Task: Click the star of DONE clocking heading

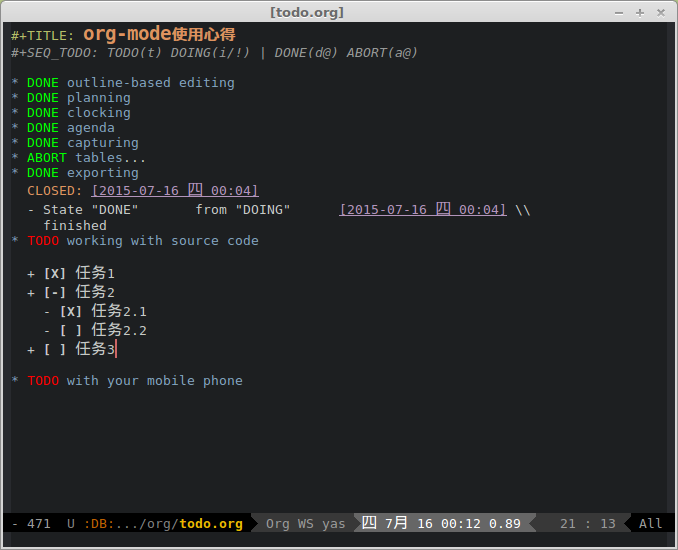Action: pyautogui.click(x=15, y=112)
